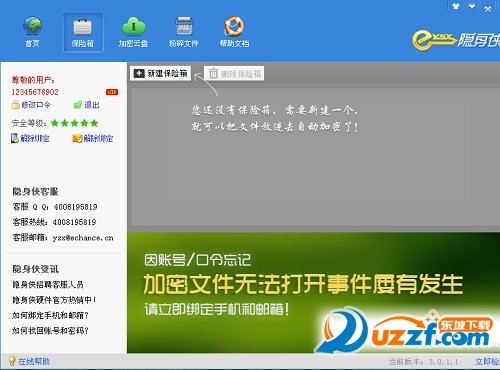Open the 加密云盘 cloud drive icon

133,32
